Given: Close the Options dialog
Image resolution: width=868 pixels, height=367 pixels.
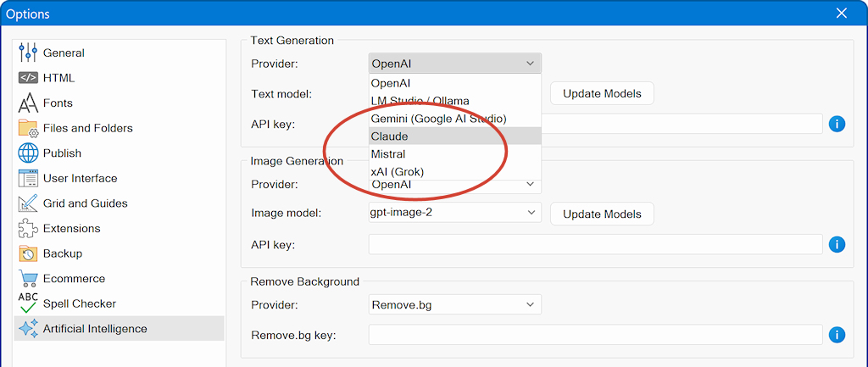Looking at the screenshot, I should pos(841,14).
